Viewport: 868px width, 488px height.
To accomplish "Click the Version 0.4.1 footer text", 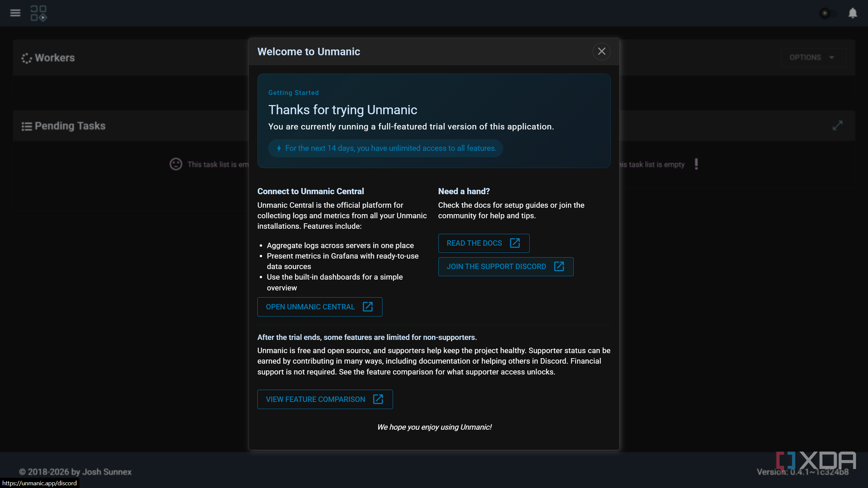I will click(x=803, y=472).
